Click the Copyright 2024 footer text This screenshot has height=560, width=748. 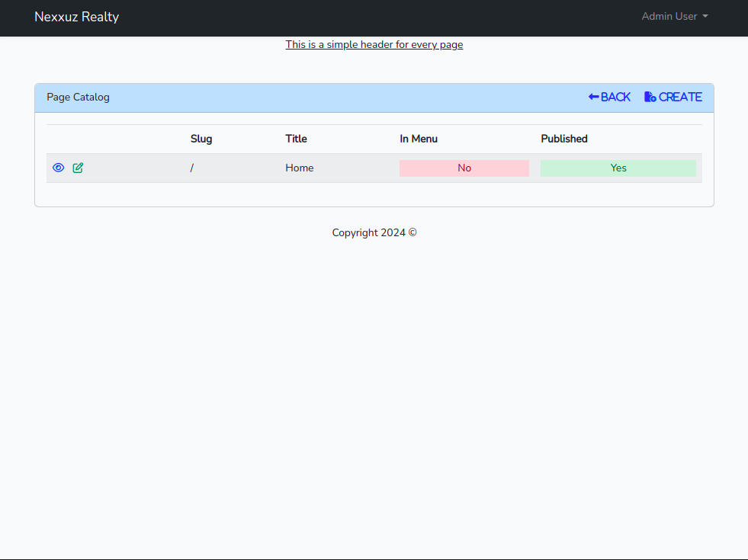click(x=374, y=233)
